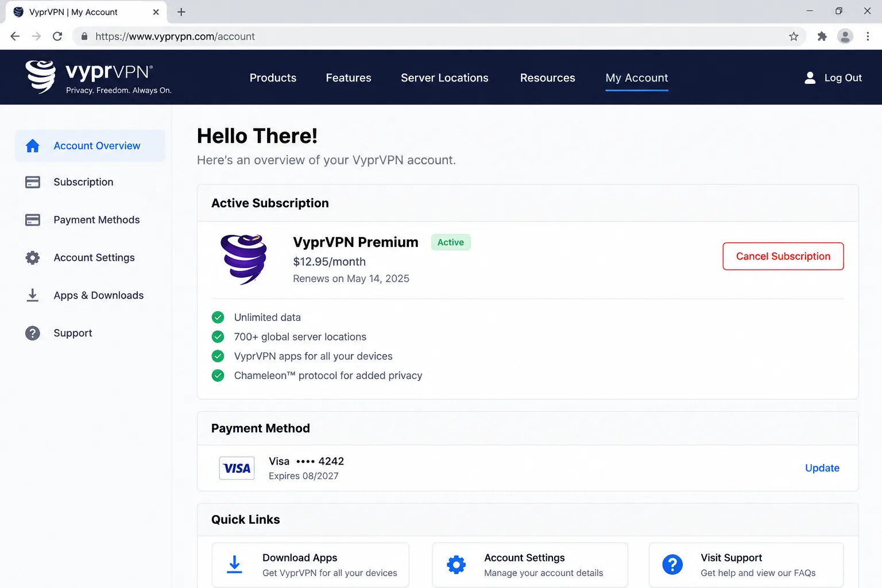This screenshot has width=882, height=588.
Task: Go to Server Locations
Action: (x=444, y=78)
